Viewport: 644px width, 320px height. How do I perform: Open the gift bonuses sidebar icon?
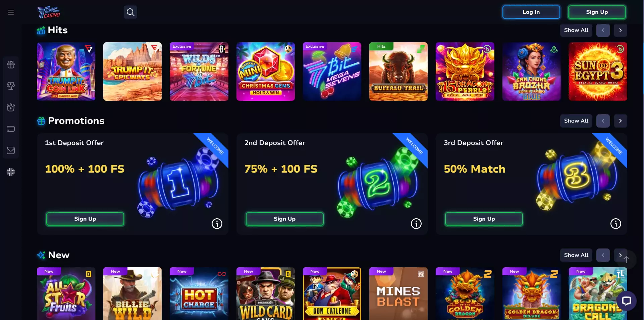(x=11, y=64)
